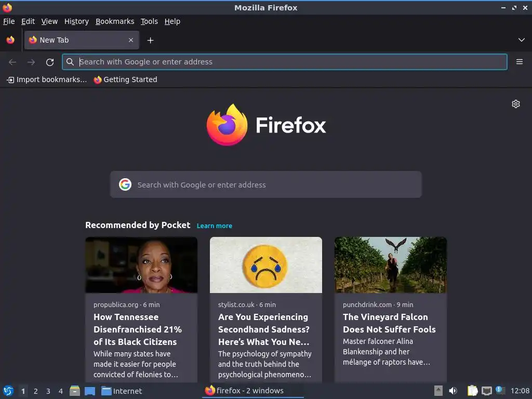This screenshot has height=399, width=532.
Task: Open the crying emoji article thumbnail
Action: (266, 265)
